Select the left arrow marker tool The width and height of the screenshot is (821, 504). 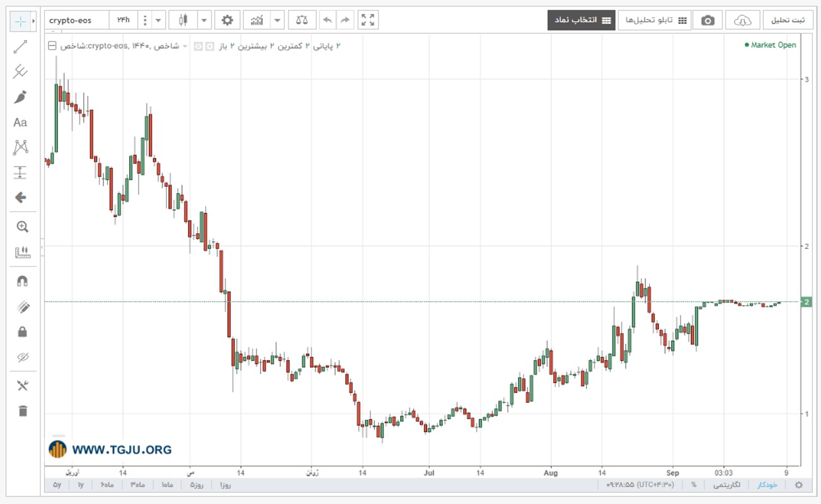20,198
